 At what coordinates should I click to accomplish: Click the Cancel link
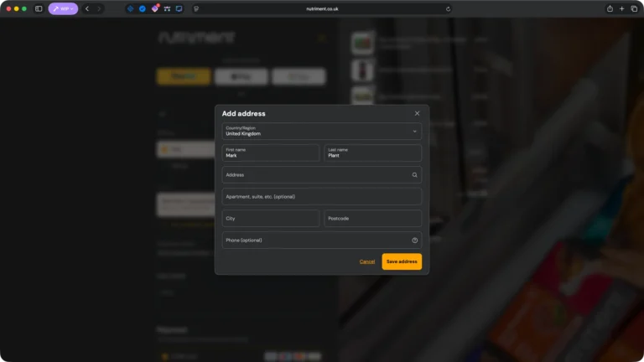click(367, 261)
